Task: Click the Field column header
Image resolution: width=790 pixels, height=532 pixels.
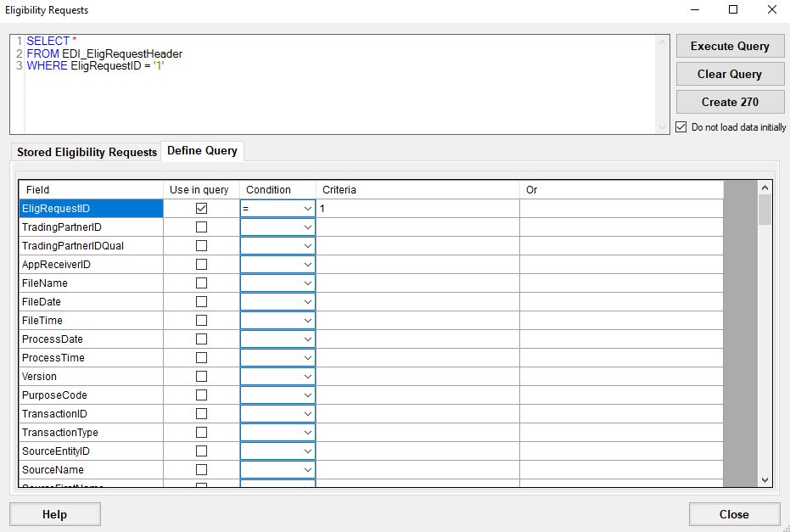Action: point(91,190)
